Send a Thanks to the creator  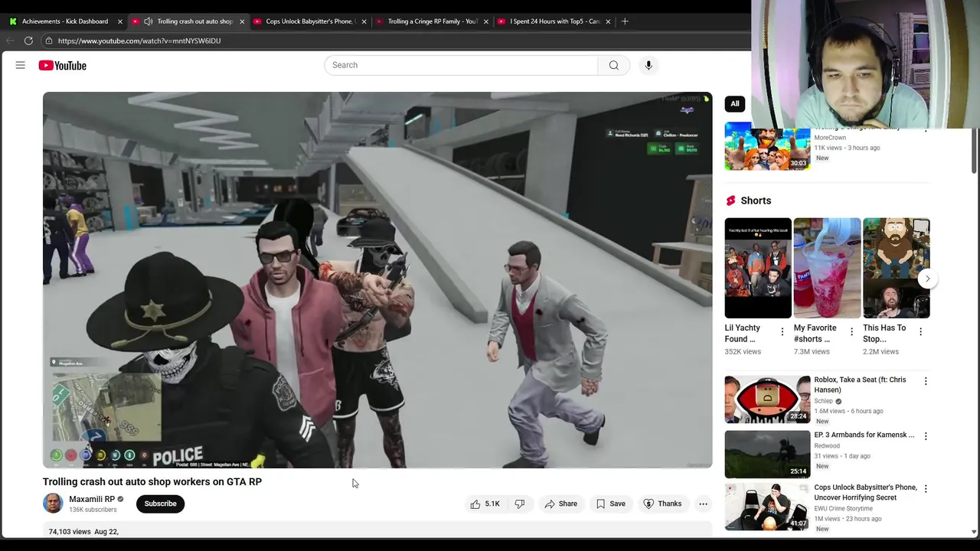coord(662,504)
